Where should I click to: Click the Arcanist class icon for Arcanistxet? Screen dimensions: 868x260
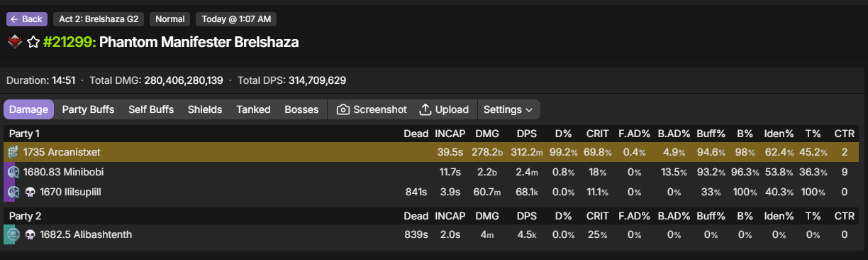pyautogui.click(x=12, y=152)
